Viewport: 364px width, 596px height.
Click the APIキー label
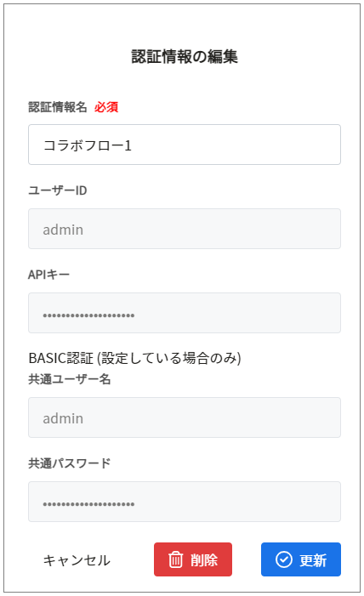[x=48, y=275]
